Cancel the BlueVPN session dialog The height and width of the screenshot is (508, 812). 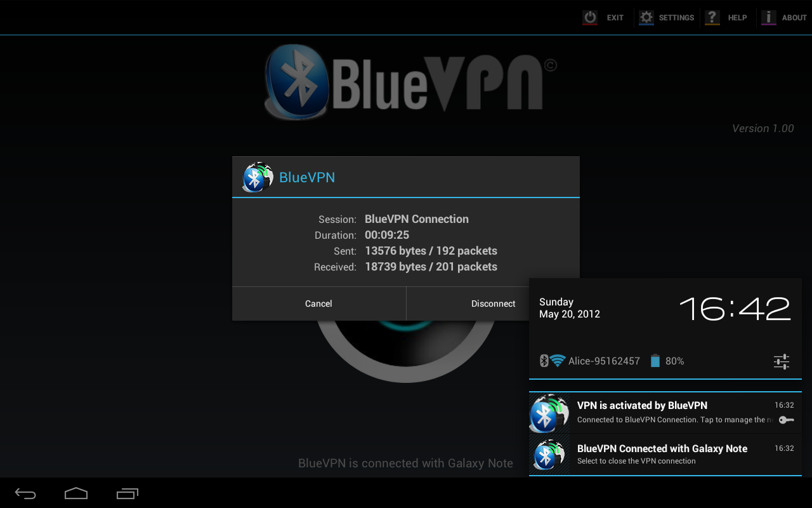coord(318,304)
